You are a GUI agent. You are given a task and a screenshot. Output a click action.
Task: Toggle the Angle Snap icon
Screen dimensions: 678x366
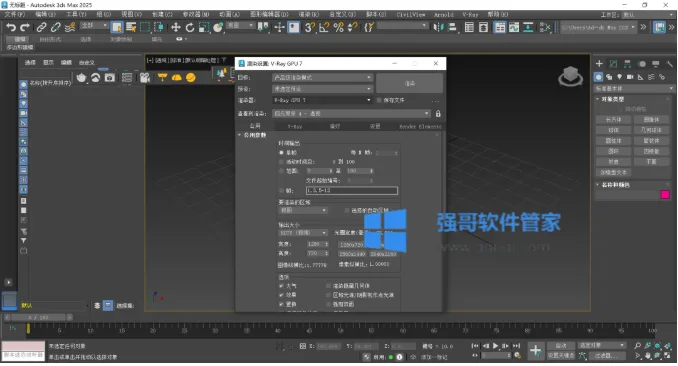tap(324, 27)
